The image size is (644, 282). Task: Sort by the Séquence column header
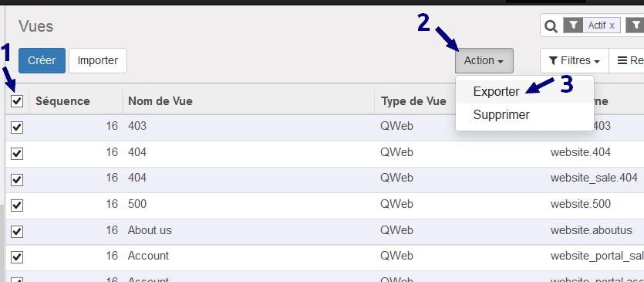[62, 101]
